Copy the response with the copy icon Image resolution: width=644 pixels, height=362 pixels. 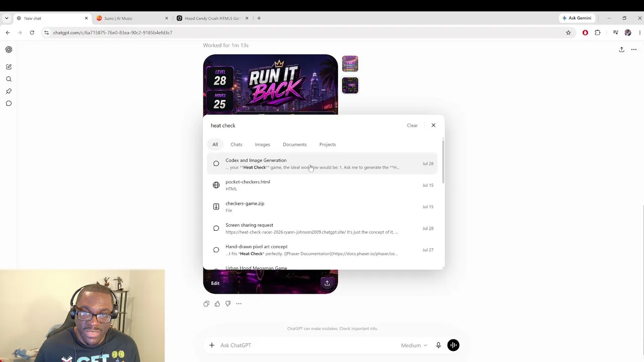[206, 304]
